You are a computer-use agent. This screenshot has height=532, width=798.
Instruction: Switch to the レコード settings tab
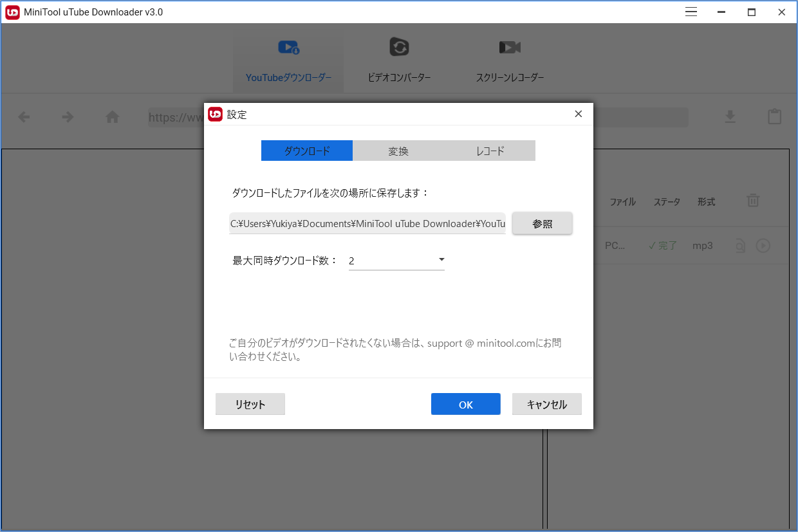489,150
